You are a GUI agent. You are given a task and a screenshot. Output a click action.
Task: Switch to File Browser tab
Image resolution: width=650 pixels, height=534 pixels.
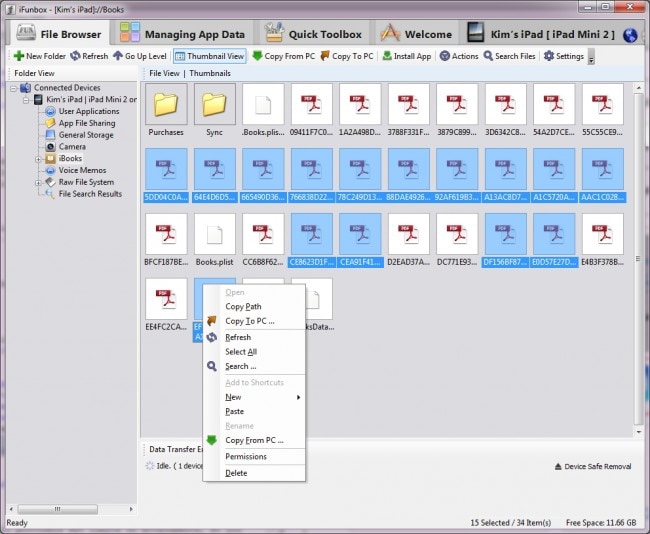click(58, 34)
